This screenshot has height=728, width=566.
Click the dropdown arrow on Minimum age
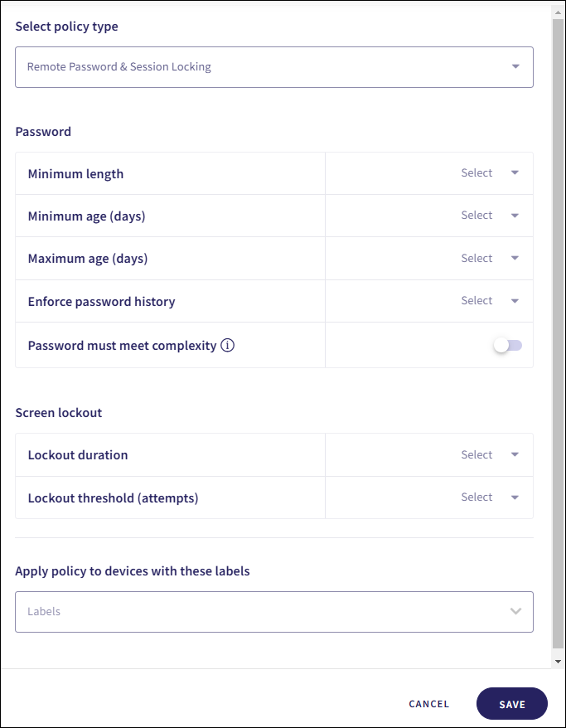(x=513, y=216)
